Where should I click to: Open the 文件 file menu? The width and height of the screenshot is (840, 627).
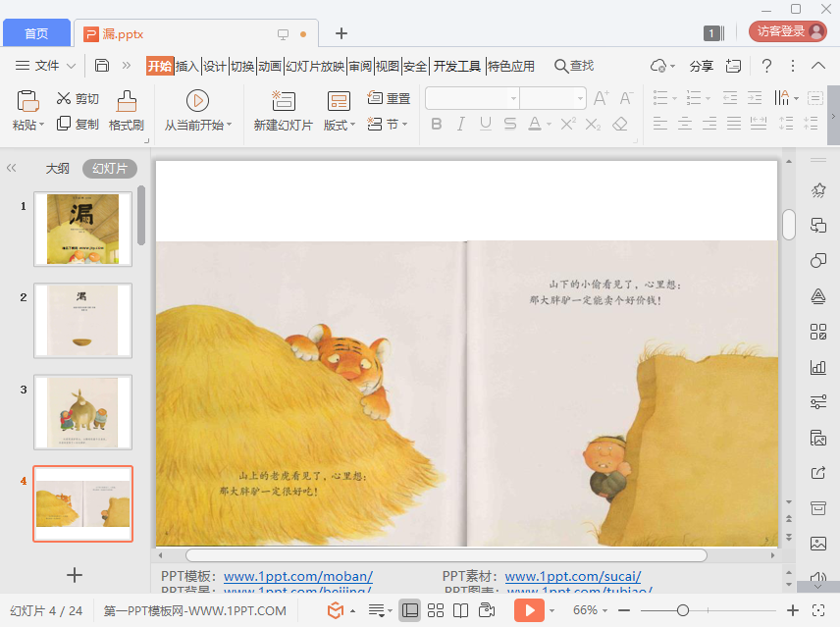45,66
